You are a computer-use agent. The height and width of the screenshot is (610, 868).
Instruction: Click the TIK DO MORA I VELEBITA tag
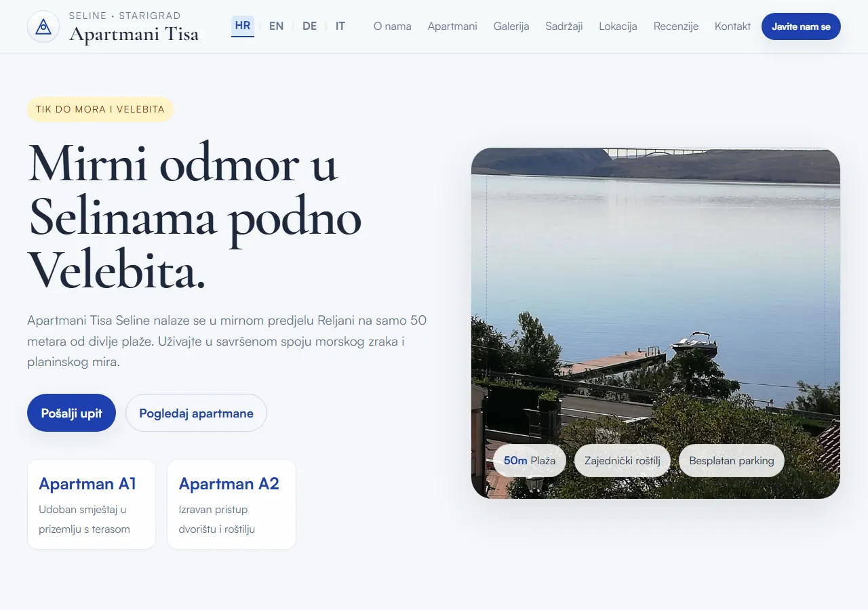tap(100, 109)
